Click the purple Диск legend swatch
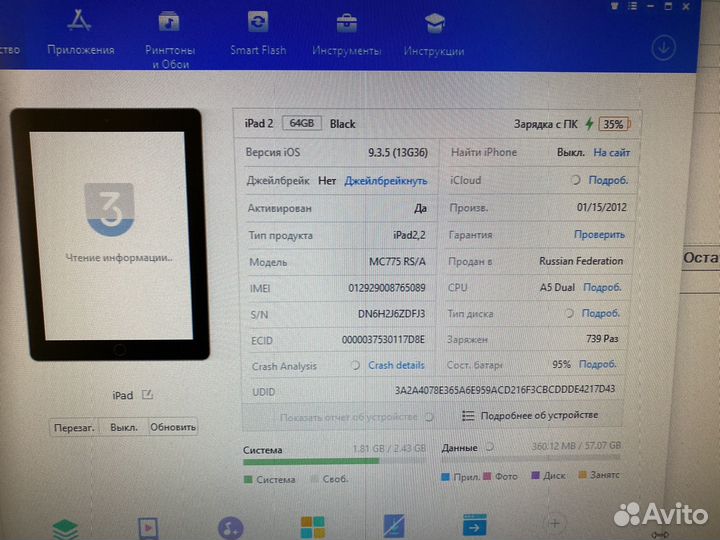The width and height of the screenshot is (720, 540). click(x=535, y=475)
